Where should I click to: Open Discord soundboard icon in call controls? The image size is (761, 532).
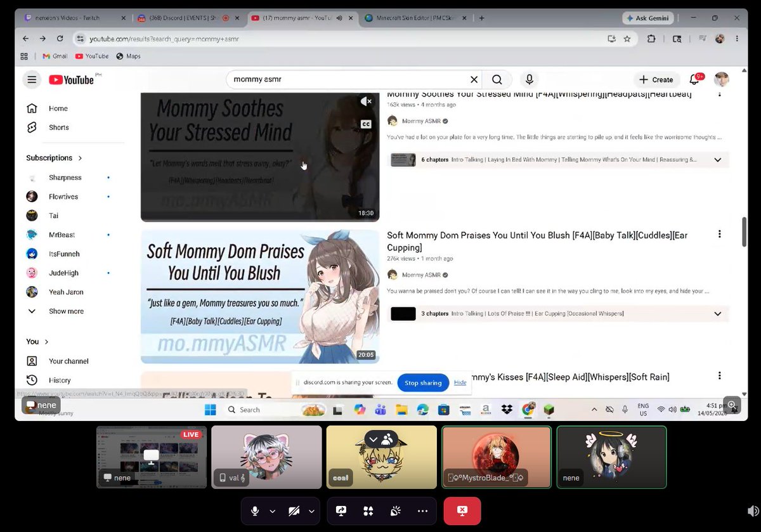click(x=395, y=511)
